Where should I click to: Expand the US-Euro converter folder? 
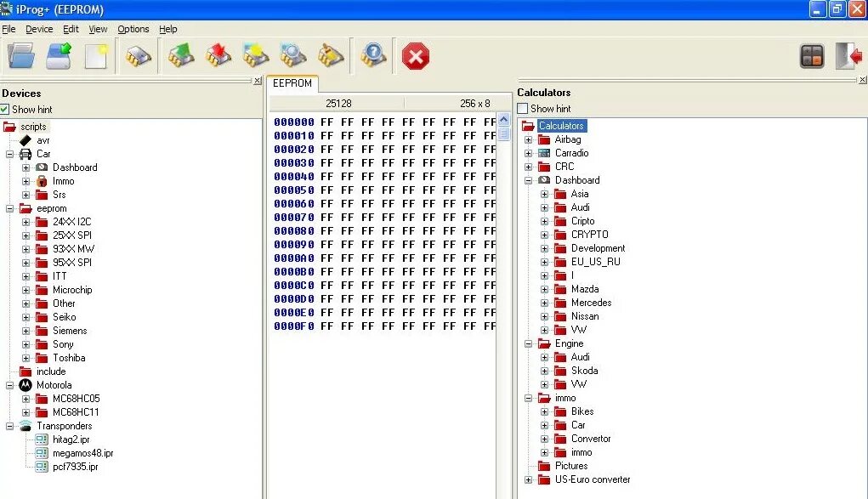click(528, 479)
